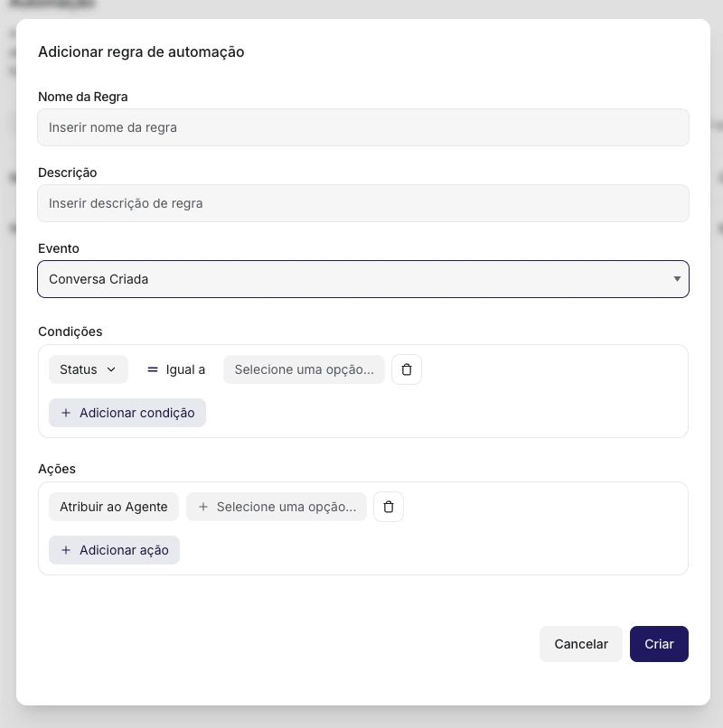Click Adicionar condição button
The image size is (723, 728).
pyautogui.click(x=127, y=413)
